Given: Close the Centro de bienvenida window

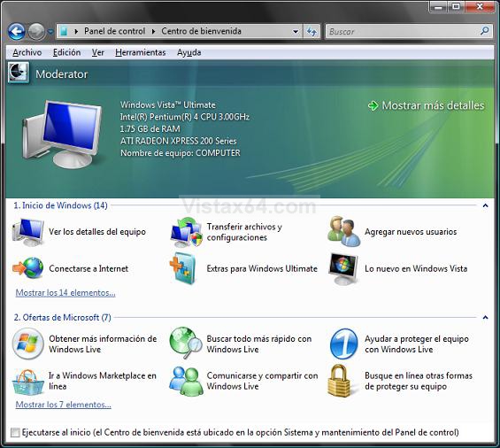Looking at the screenshot, I should coord(480,7).
